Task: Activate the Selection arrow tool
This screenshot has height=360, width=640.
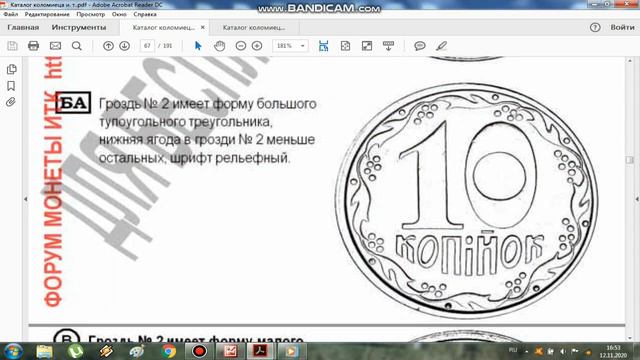Action: point(198,46)
